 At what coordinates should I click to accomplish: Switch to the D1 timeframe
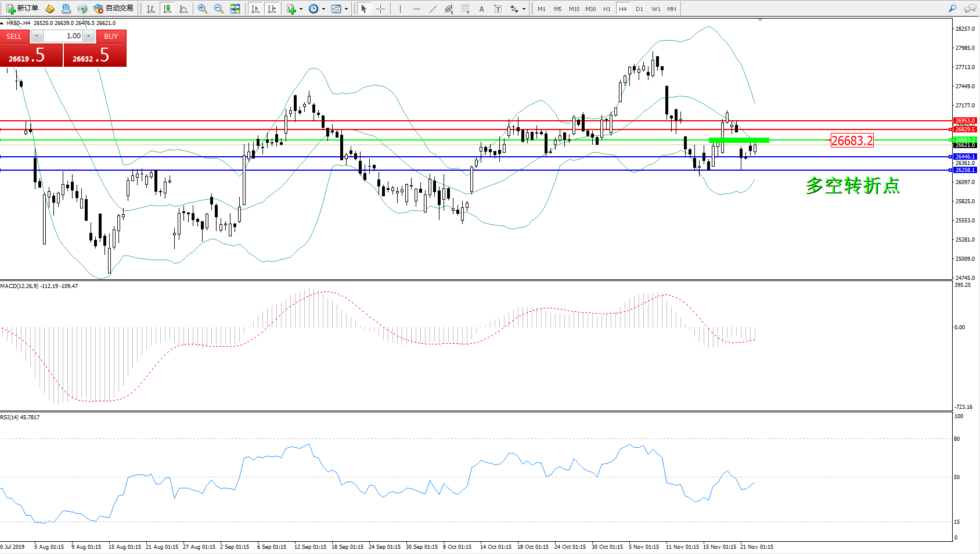[639, 9]
